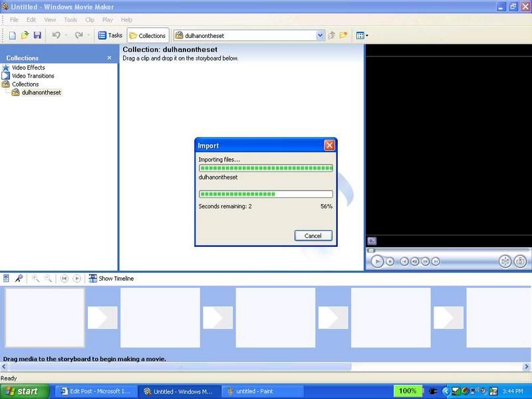Click the system tray clock 3:44 PM
Screen dimensions: 532x399
coord(513,391)
